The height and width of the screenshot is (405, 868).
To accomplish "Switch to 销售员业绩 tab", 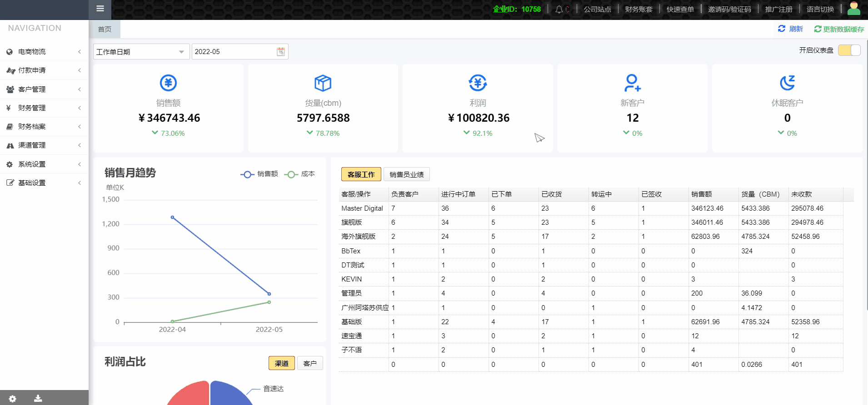I will click(406, 174).
